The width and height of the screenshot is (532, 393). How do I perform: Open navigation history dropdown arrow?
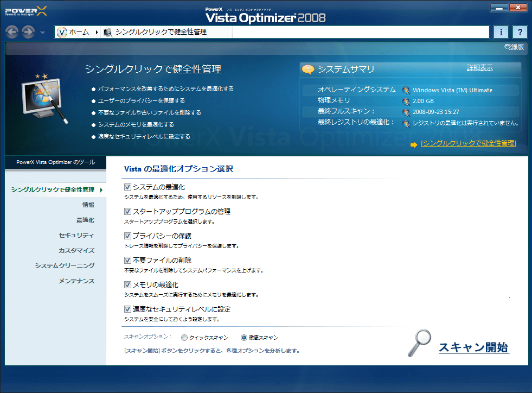(42, 33)
